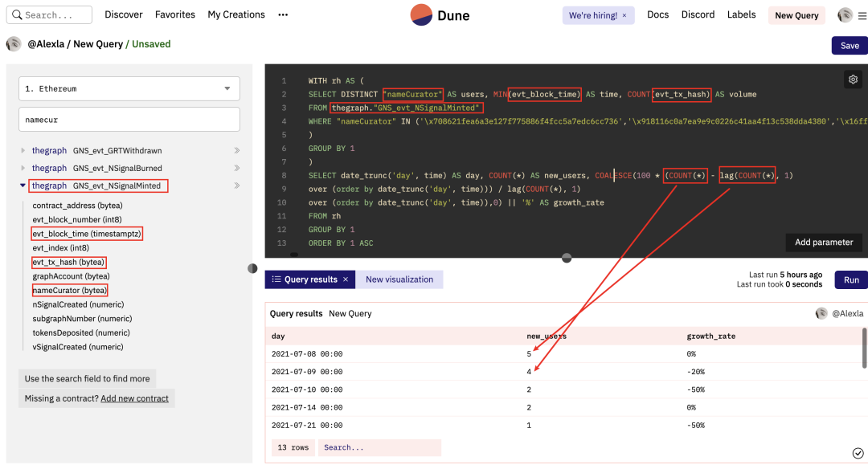Click the three-dots more menu icon
Viewport: 868px width, 473px height.
click(283, 15)
